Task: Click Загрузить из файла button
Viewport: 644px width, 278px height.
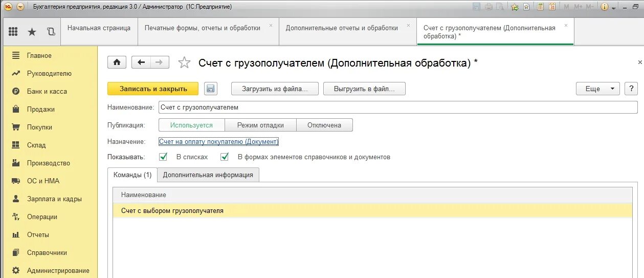Action: click(275, 89)
